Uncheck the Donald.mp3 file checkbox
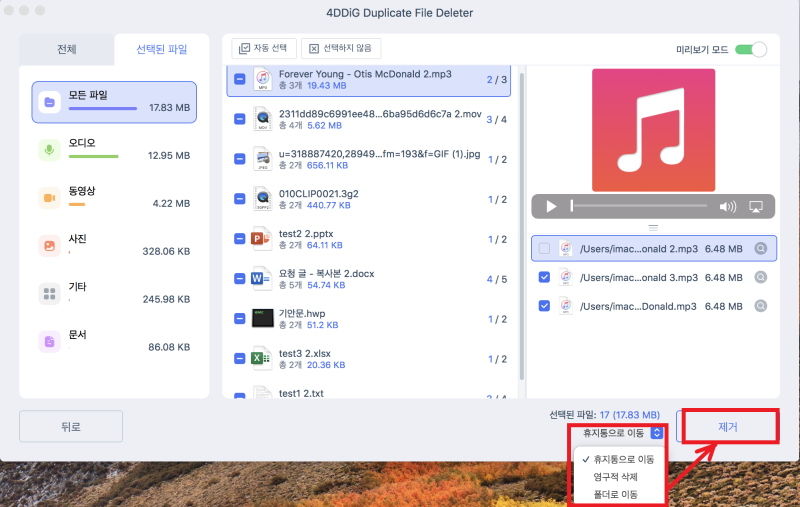The height and width of the screenshot is (507, 800). (544, 306)
